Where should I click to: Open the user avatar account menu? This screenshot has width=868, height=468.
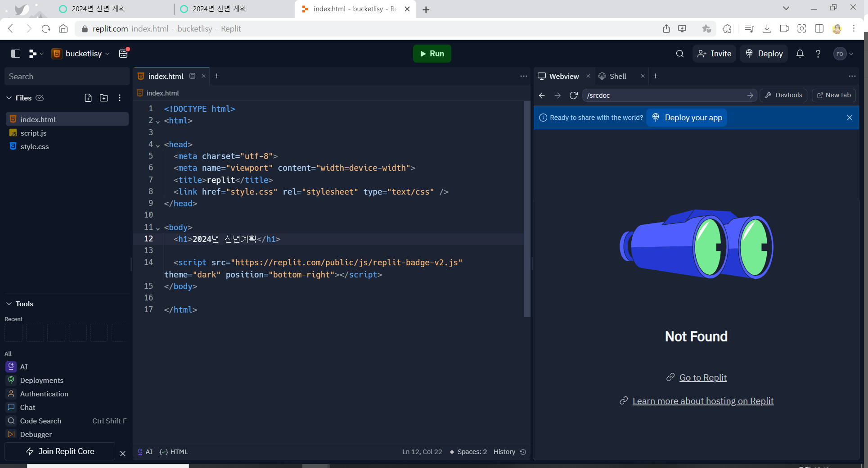(x=843, y=54)
